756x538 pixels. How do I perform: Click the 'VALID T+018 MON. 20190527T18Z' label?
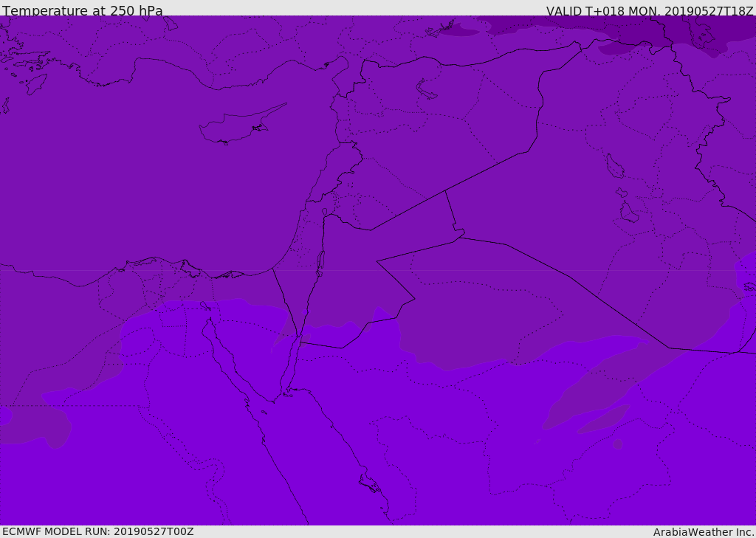(650, 11)
